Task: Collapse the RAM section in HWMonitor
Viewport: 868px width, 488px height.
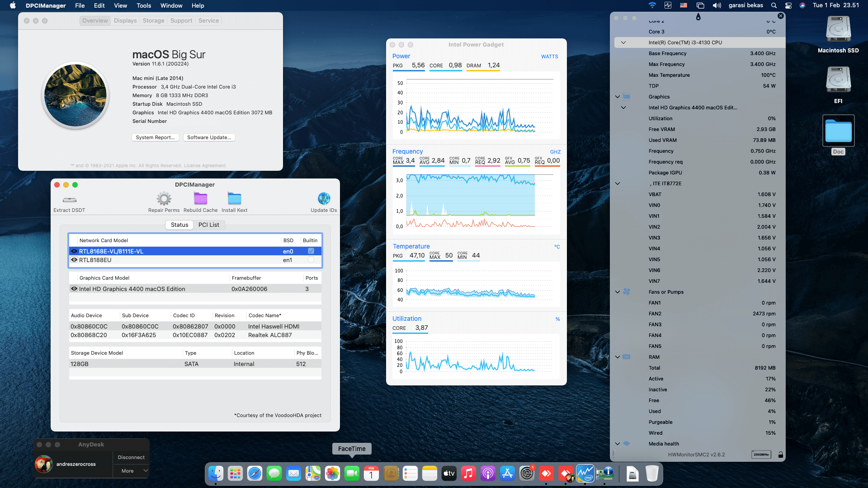Action: [618, 357]
